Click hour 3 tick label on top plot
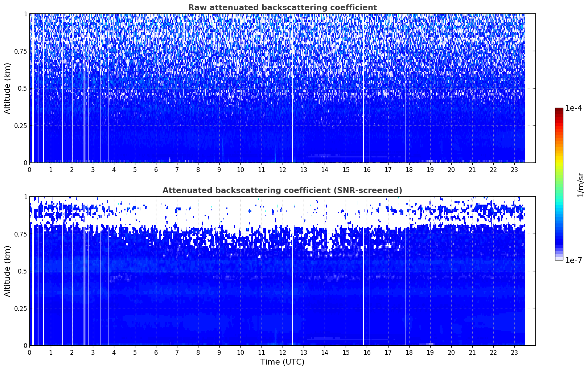The height and width of the screenshot is (370, 588). (x=93, y=169)
